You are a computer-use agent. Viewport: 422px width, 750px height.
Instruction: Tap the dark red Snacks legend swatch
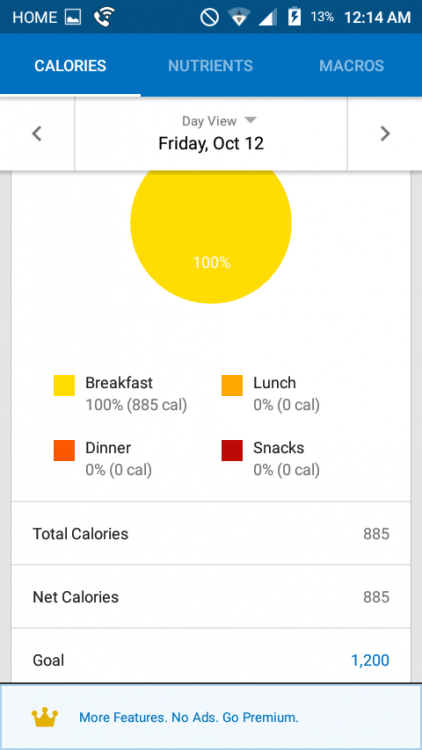(x=232, y=451)
